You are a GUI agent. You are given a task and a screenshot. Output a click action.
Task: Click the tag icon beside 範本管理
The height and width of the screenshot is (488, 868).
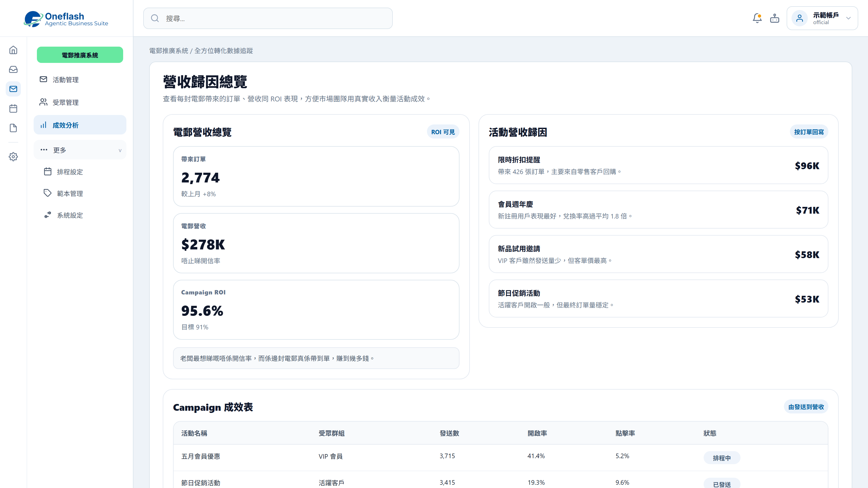coord(48,193)
